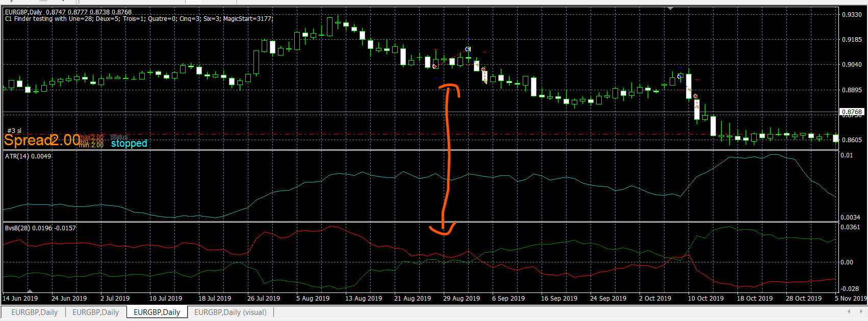Viewport: 868px width, 321px height.
Task: Click the current price tag 0.8768
Action: [x=852, y=112]
